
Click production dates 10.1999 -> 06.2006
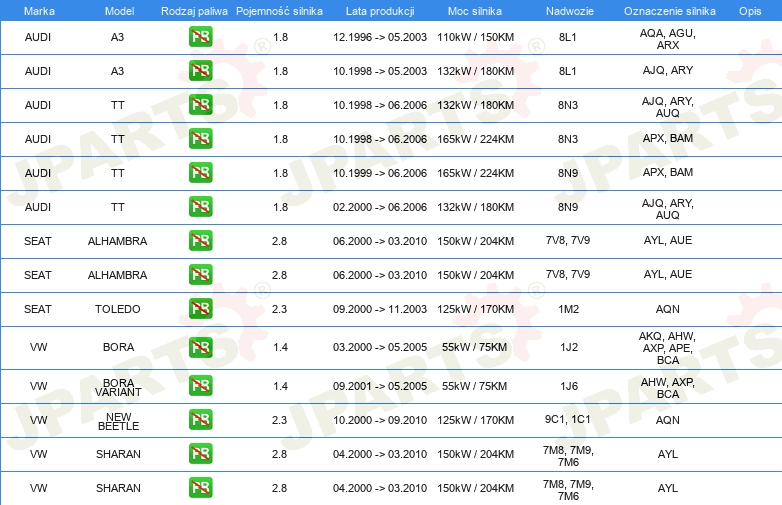(380, 173)
